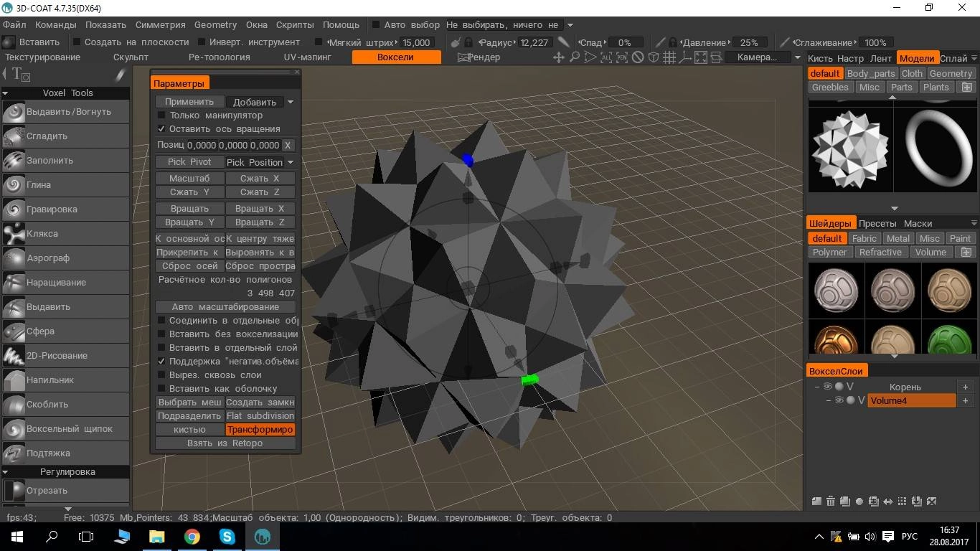Switch to the Скульпт workspace tab
Viewport: 980px width, 551px height.
click(131, 57)
